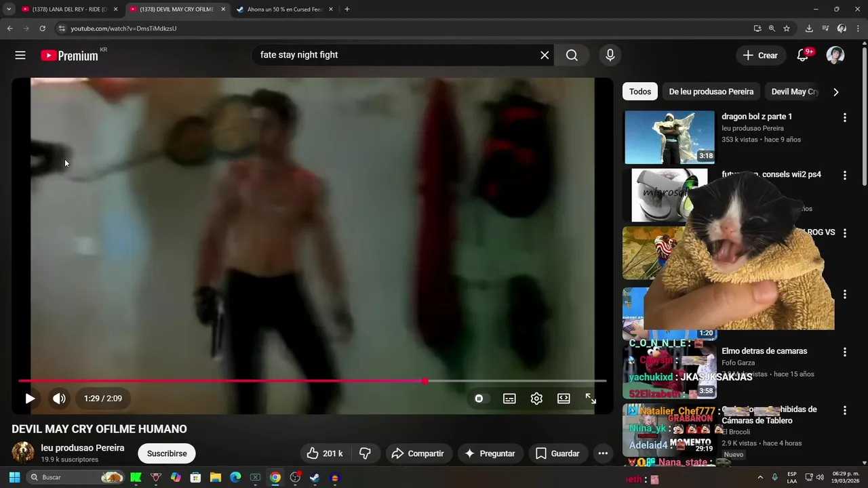
Task: Switch to theater mode
Action: pyautogui.click(x=564, y=399)
